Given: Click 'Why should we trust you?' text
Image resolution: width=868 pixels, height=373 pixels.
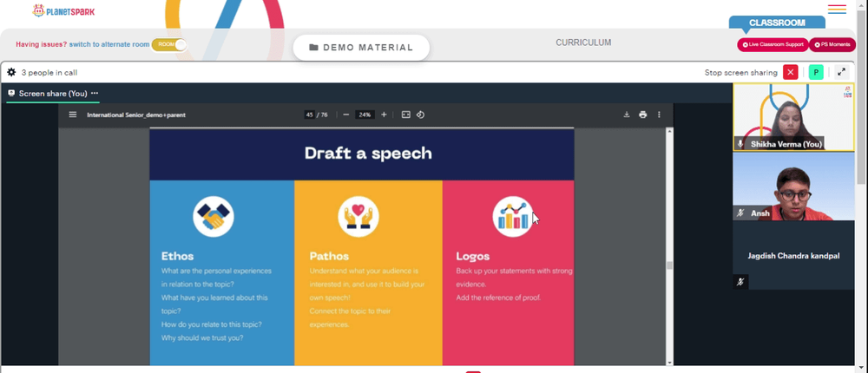Looking at the screenshot, I should click(x=202, y=337).
